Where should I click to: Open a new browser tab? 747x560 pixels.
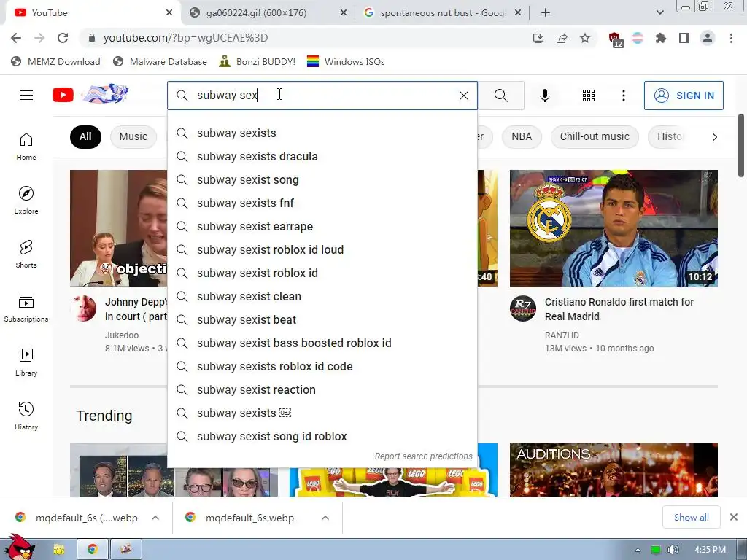546,13
